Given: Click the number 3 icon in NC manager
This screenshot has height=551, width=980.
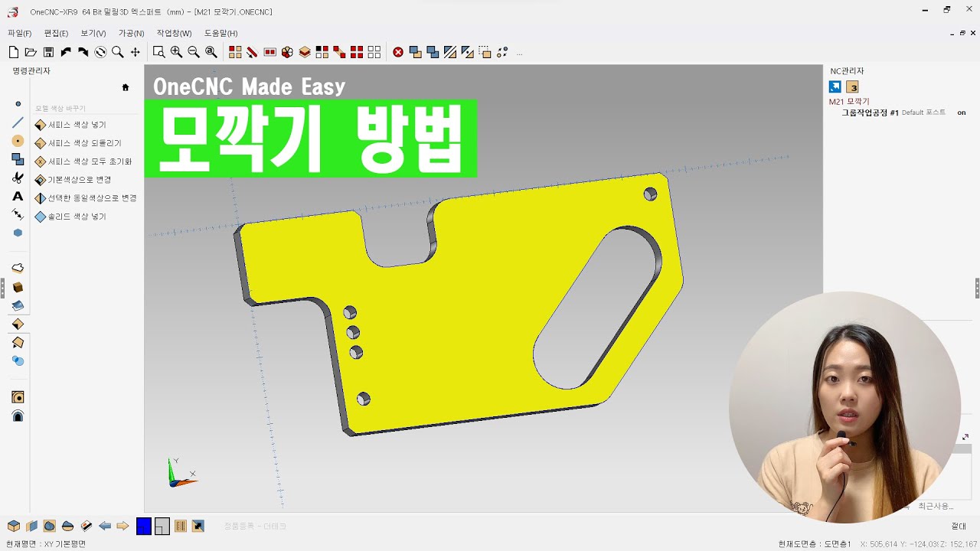Looking at the screenshot, I should [852, 86].
